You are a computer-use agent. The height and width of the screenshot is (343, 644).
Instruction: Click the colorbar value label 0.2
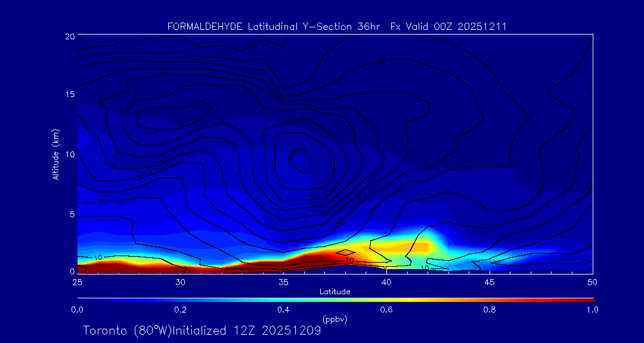(x=180, y=310)
